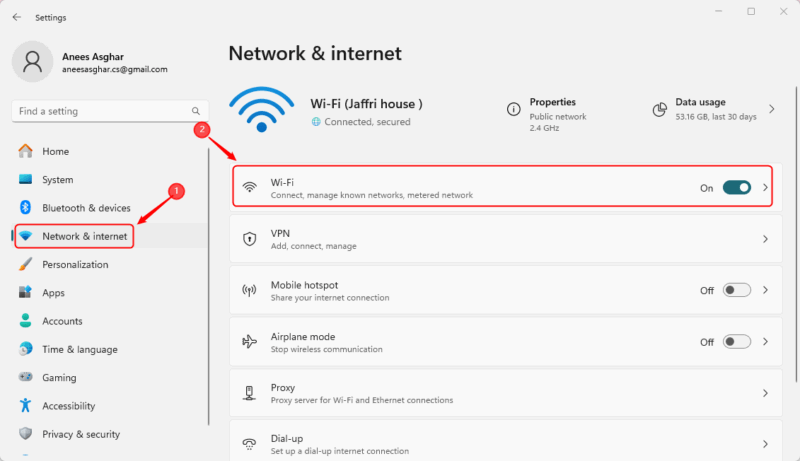Click the Mobile hotspot icon
800x461 pixels.
(x=250, y=291)
